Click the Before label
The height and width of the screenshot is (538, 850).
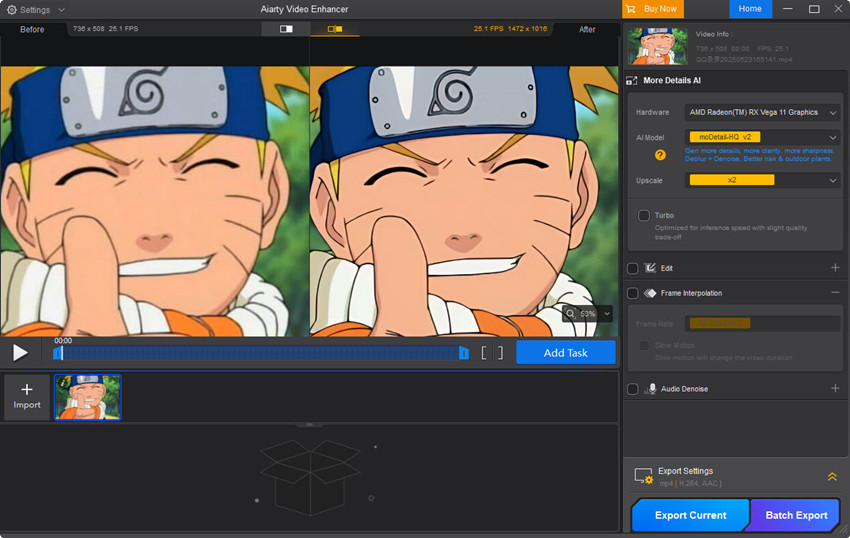pyautogui.click(x=32, y=29)
